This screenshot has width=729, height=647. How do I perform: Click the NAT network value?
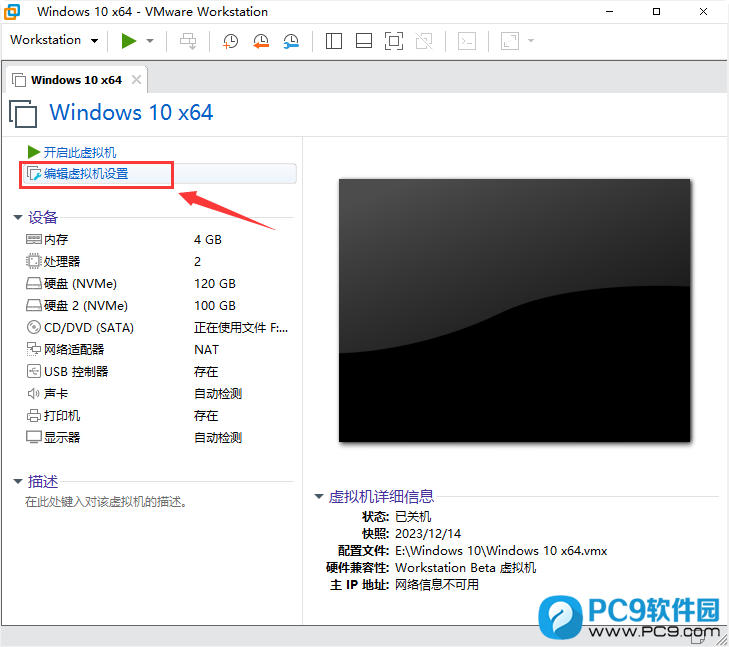pyautogui.click(x=206, y=350)
